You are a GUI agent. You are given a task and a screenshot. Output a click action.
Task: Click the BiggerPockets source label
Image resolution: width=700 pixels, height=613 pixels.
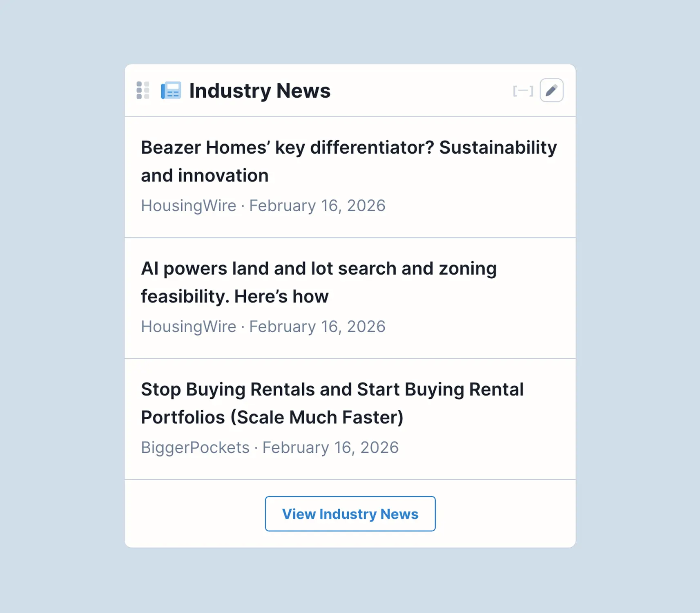[195, 447]
